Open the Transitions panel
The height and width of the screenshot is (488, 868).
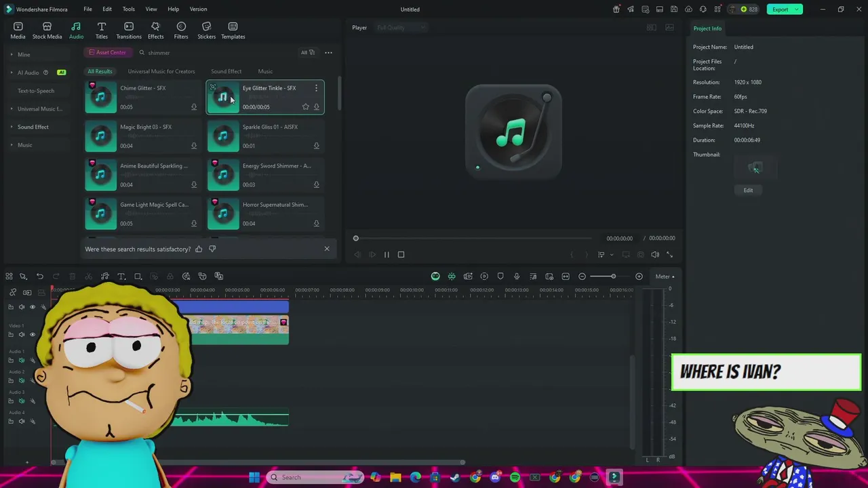pos(129,30)
